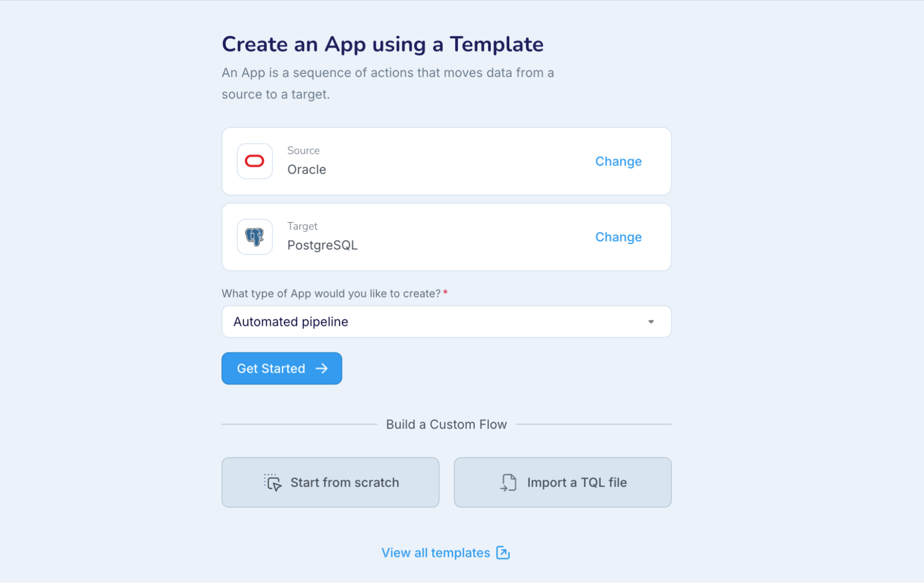Click the Oracle source logo icon
Image resolution: width=924 pixels, height=583 pixels.
tap(254, 161)
